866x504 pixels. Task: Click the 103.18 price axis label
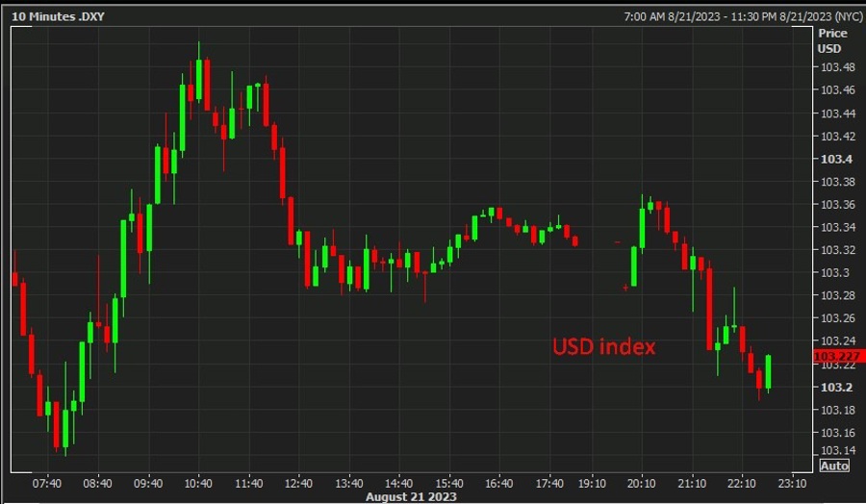click(837, 410)
